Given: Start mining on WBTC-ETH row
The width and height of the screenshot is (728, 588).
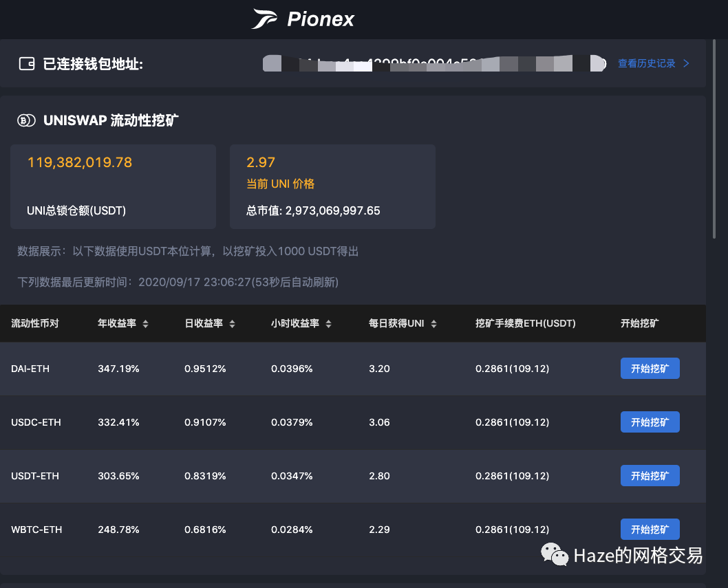Looking at the screenshot, I should [650, 529].
